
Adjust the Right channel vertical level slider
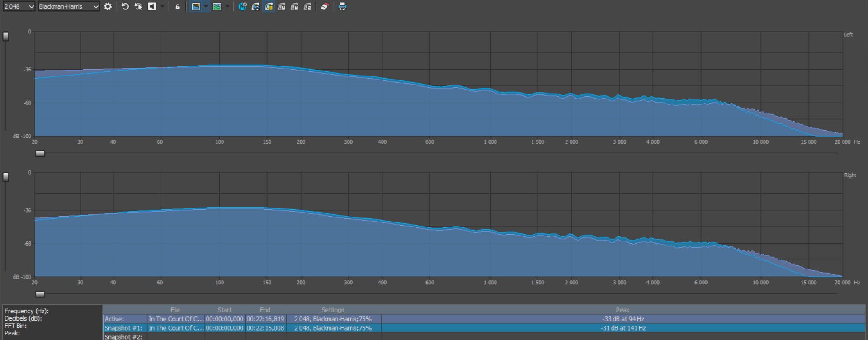pos(5,177)
